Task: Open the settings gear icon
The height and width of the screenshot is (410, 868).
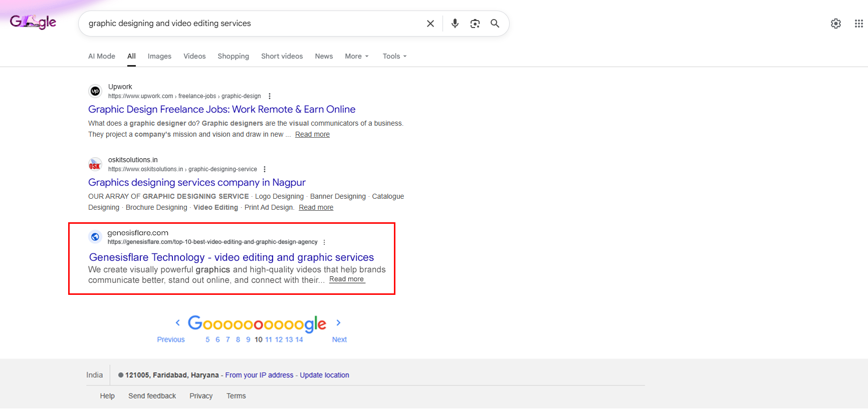Action: 835,24
